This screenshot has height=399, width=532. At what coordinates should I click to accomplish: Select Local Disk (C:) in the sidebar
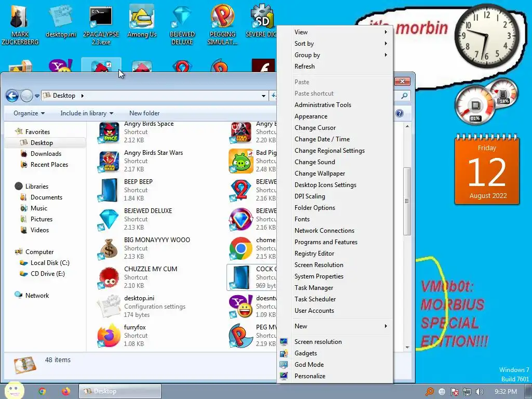[50, 262]
